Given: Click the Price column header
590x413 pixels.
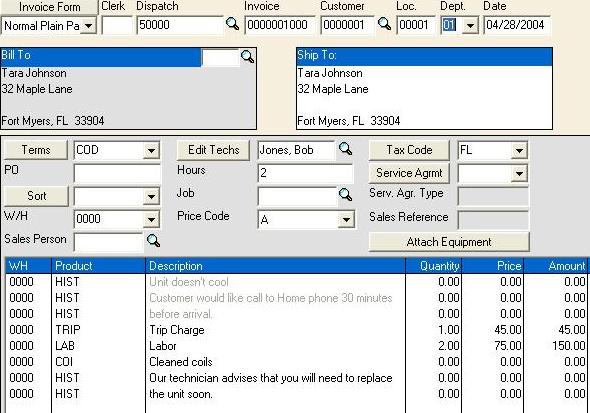Looking at the screenshot, I should tap(493, 266).
